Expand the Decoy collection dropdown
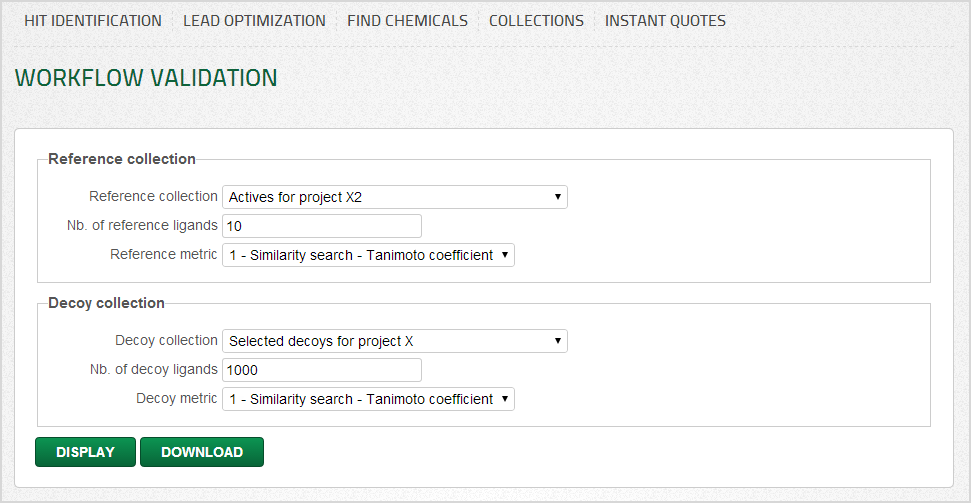This screenshot has height=503, width=971. 394,341
